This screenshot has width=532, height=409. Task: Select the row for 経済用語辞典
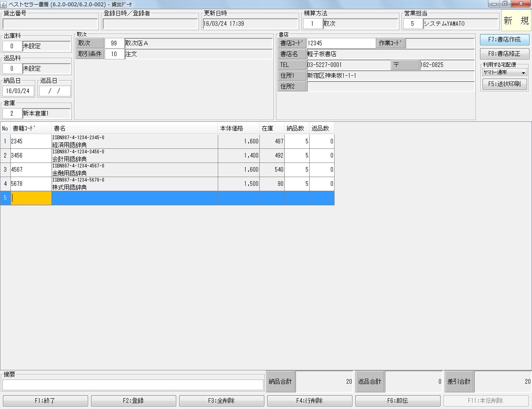tap(134, 142)
